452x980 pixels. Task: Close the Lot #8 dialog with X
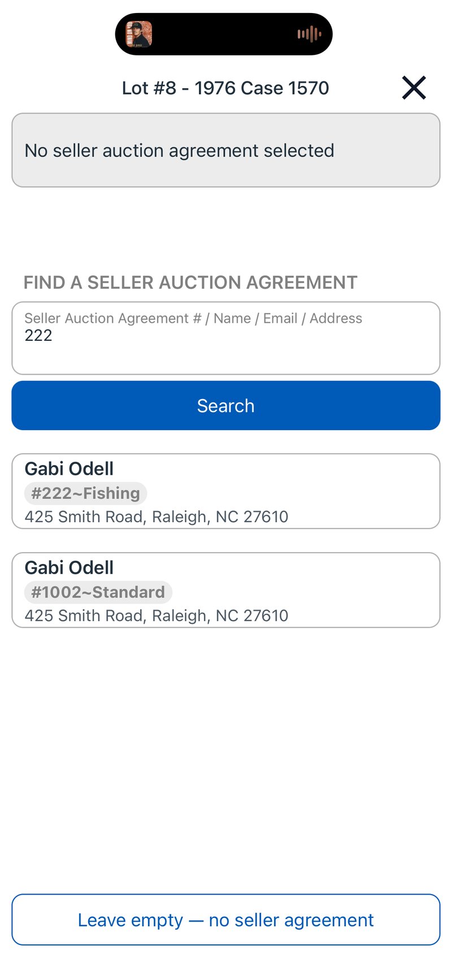[414, 88]
